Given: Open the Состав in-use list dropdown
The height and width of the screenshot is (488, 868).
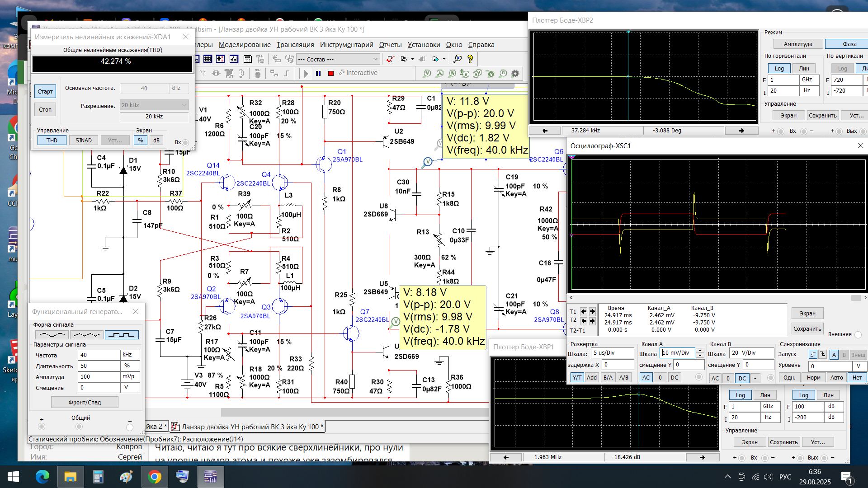Looking at the screenshot, I should point(338,59).
